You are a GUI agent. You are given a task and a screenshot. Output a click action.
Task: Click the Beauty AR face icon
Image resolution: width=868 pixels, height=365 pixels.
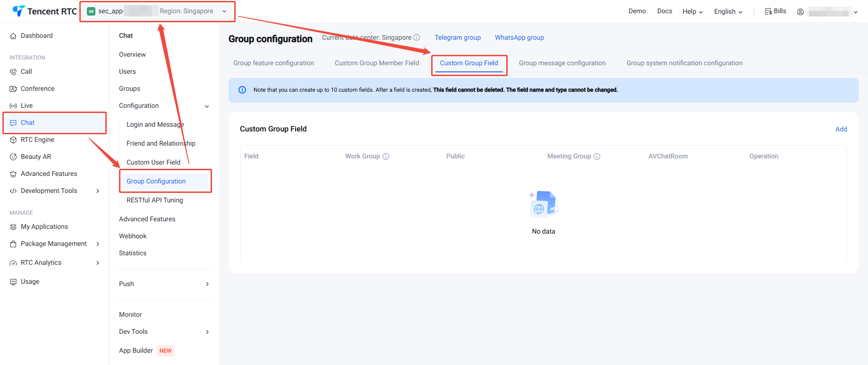pyautogui.click(x=13, y=157)
